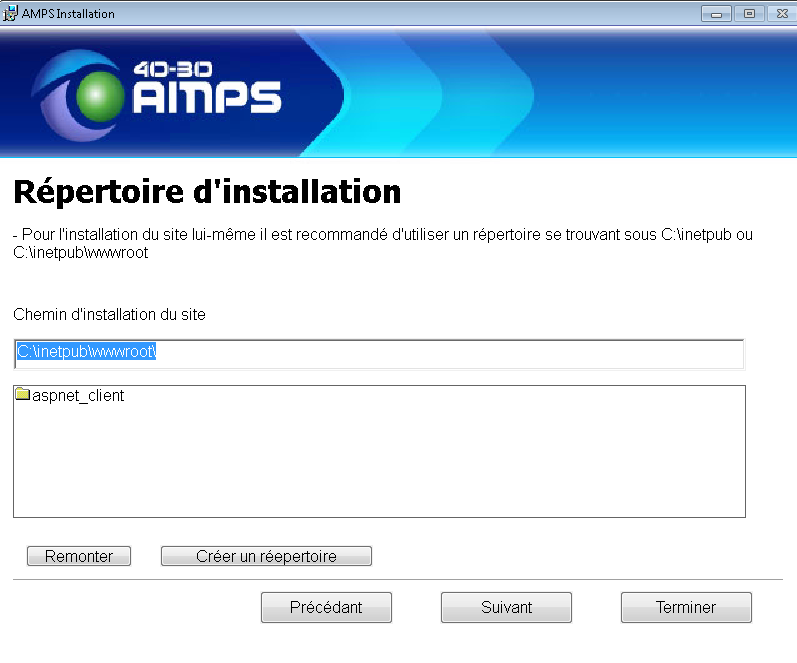The height and width of the screenshot is (663, 797).
Task: Click the Chemin d'installation du site label
Action: [109, 315]
